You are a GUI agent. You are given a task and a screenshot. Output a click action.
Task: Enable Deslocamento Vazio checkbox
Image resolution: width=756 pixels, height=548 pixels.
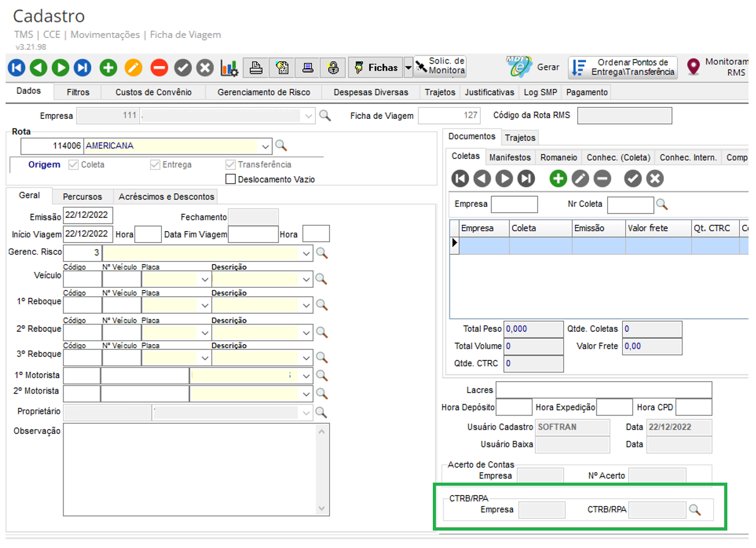[x=230, y=179]
